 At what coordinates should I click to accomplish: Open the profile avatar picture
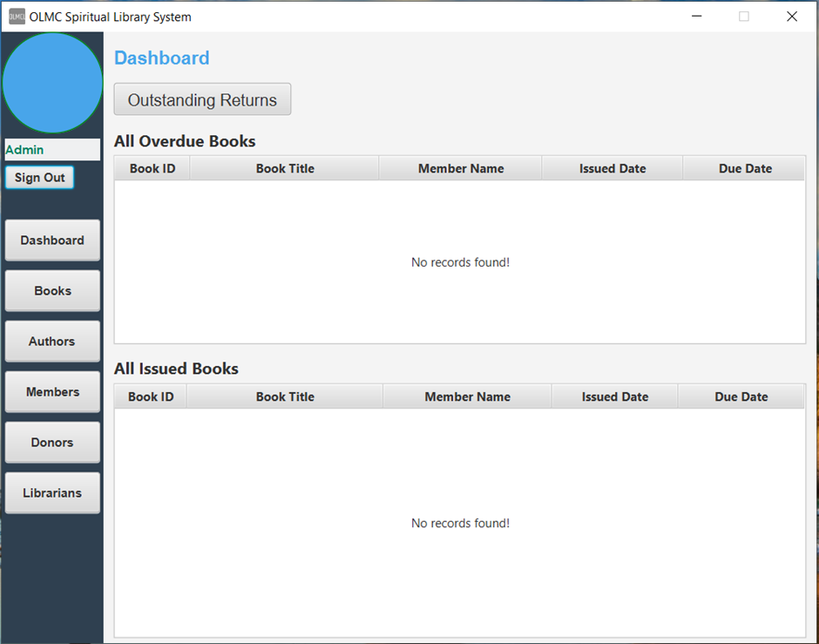click(x=52, y=83)
